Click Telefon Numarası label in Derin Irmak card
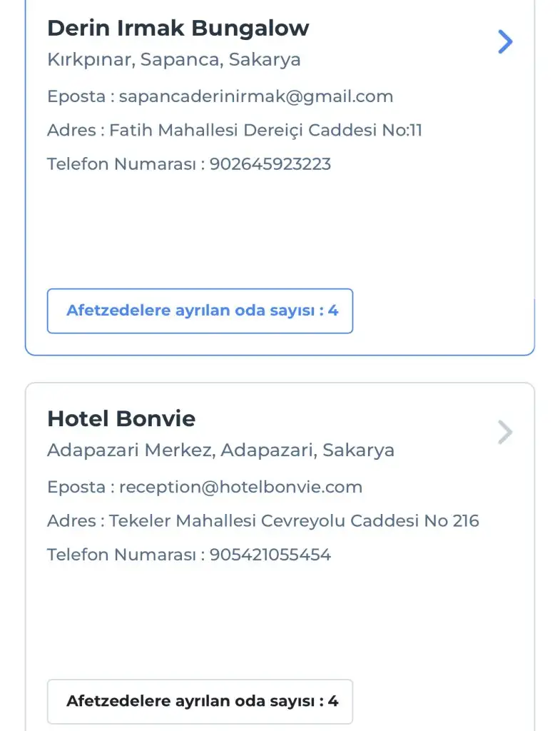This screenshot has width=560, height=731. point(121,164)
